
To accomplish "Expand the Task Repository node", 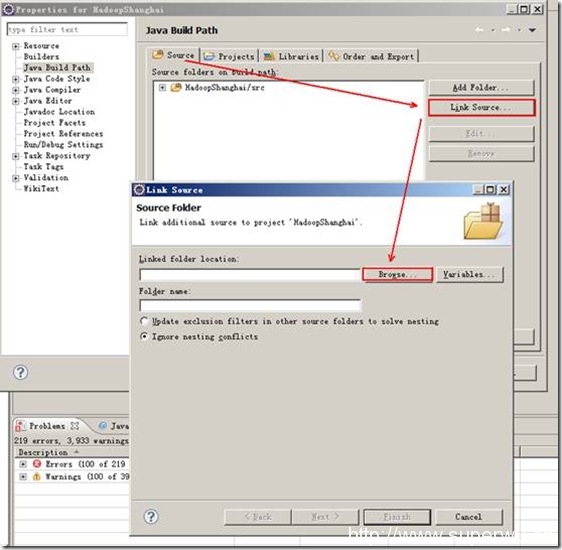I will click(15, 156).
